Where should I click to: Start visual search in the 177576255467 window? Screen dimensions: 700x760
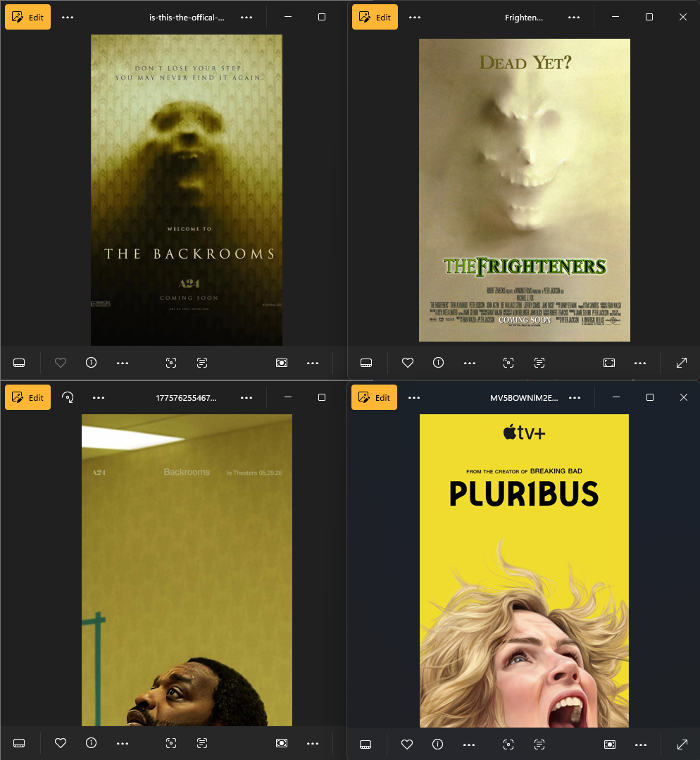point(171,743)
